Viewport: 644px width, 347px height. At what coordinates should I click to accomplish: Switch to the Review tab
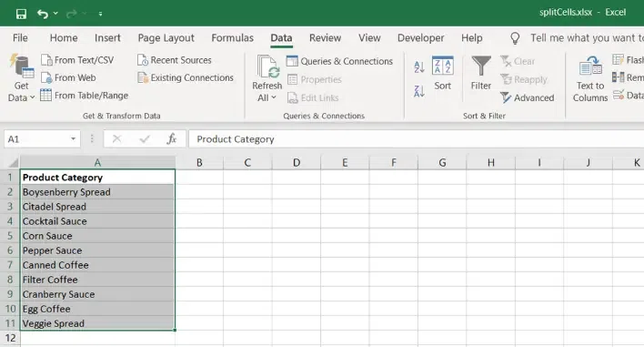tap(325, 38)
